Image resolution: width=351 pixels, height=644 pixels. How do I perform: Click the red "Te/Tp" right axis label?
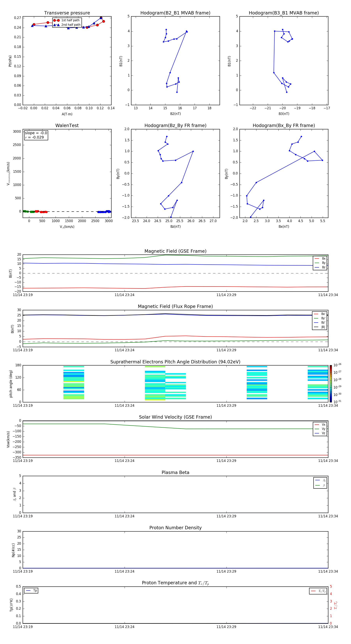point(336,605)
